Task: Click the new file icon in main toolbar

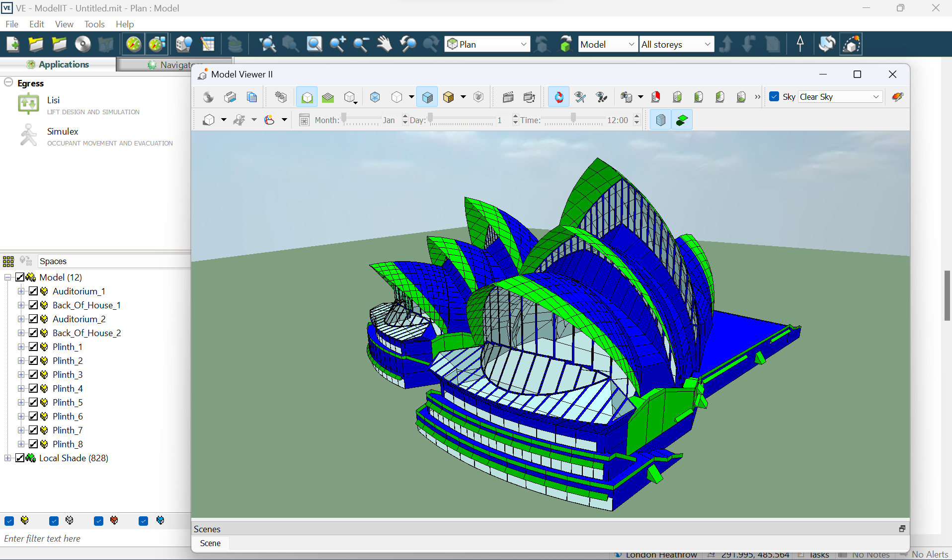Action: [x=12, y=44]
